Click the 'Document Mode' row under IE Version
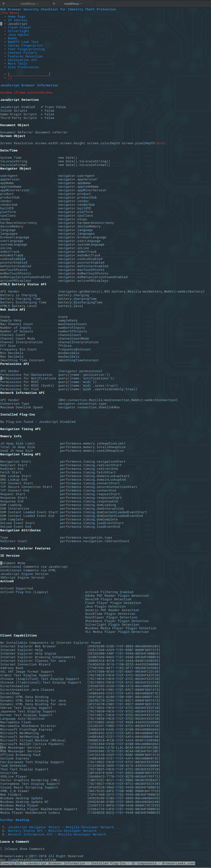This screenshot has width=211, height=868. tap(13, 563)
